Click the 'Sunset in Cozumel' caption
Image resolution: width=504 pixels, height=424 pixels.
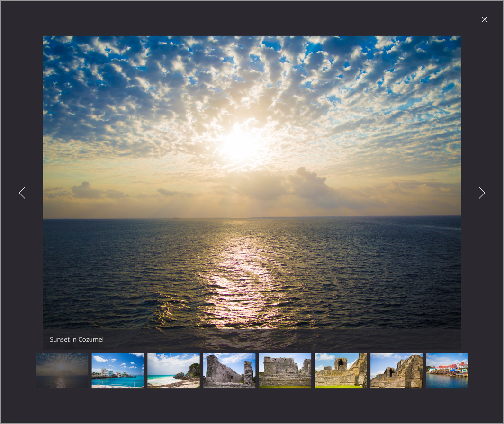coord(77,339)
